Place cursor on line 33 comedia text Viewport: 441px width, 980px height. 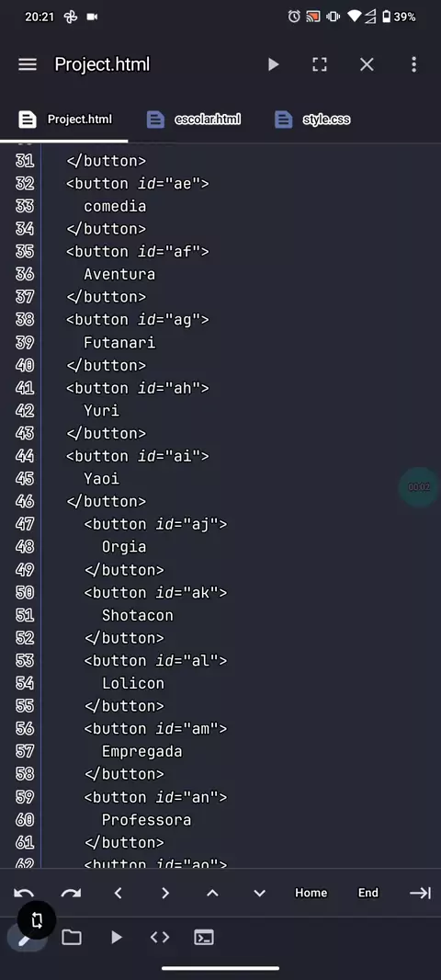115,206
